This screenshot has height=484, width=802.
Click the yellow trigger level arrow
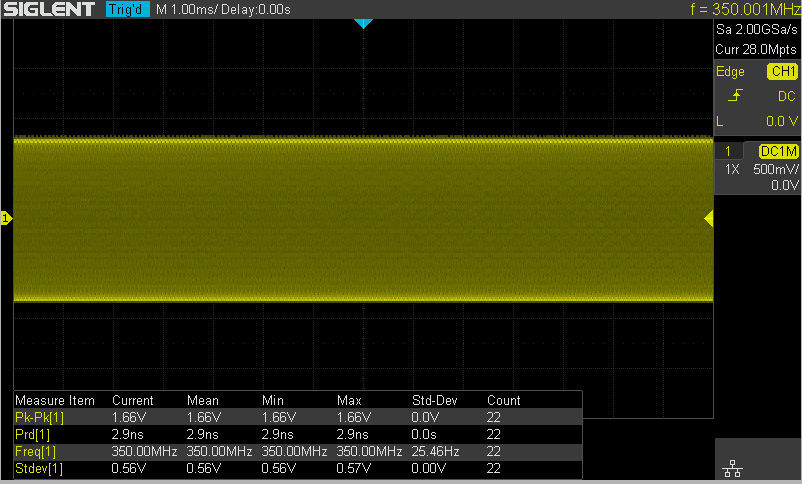pyautogui.click(x=708, y=218)
